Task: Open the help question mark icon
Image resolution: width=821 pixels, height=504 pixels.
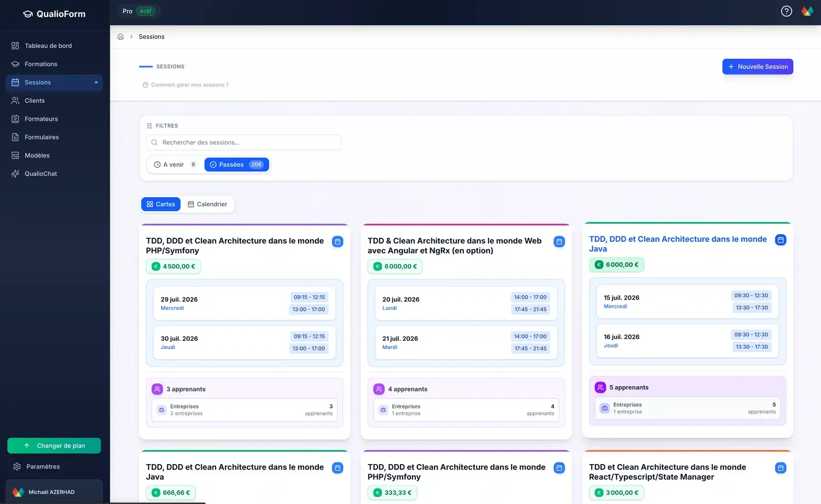Action: [x=786, y=11]
